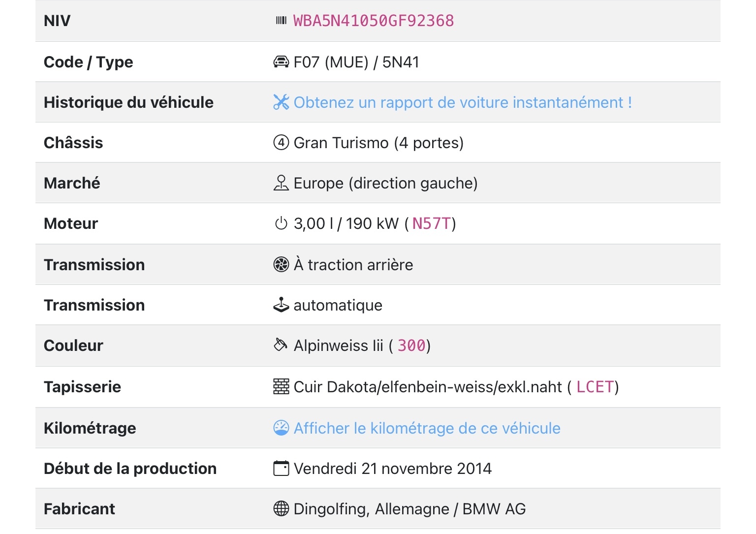Click the globe icon beside Dingolfing
756x534 pixels.
281,508
